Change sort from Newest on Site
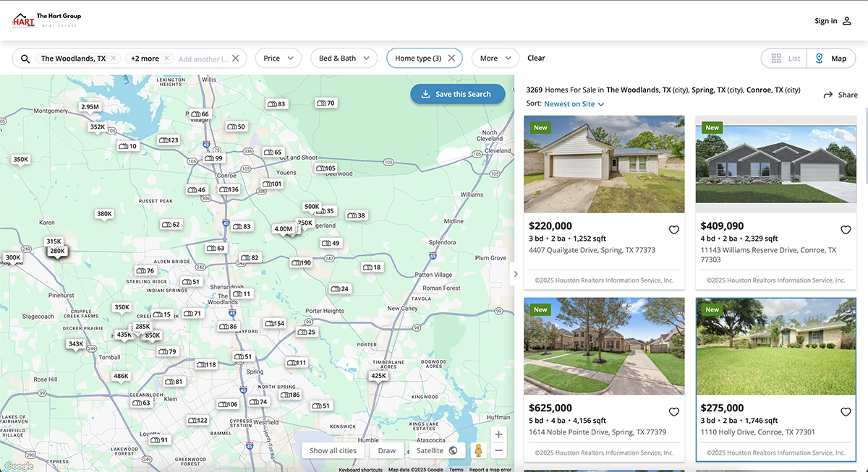Viewport: 868px width, 472px height. pyautogui.click(x=574, y=104)
